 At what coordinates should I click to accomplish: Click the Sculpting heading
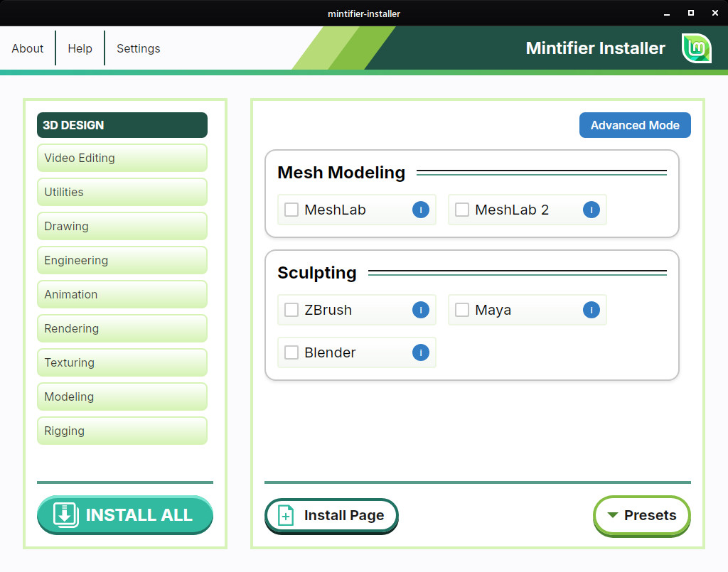pos(317,273)
